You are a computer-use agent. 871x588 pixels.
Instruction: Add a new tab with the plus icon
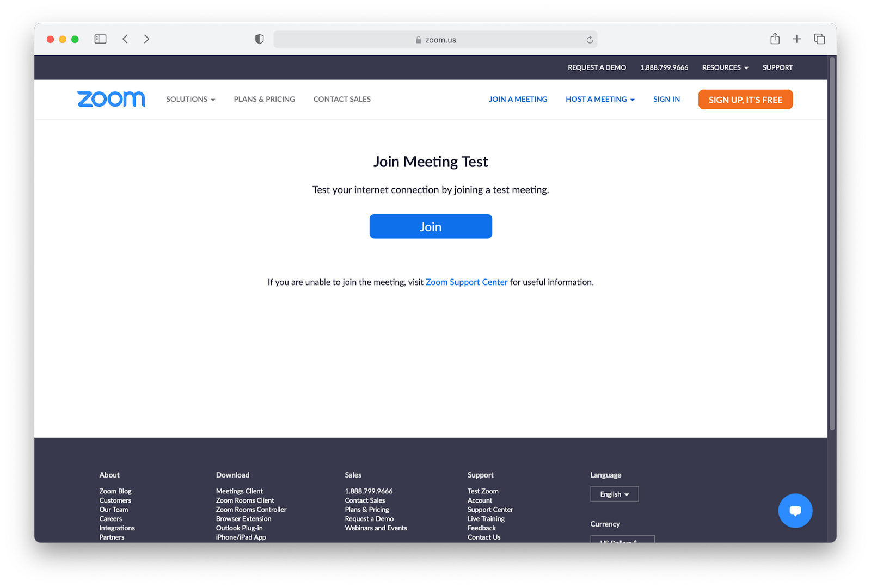click(x=797, y=39)
